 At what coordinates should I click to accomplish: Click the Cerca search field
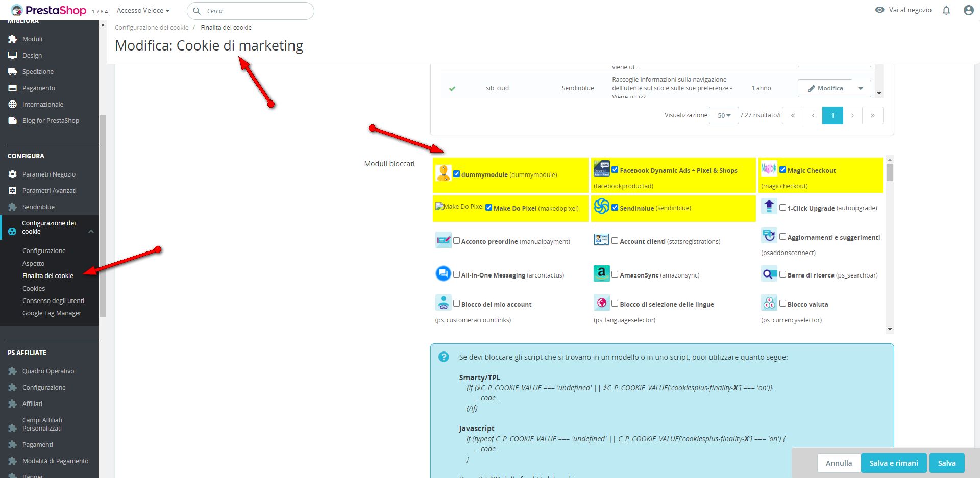(x=251, y=11)
